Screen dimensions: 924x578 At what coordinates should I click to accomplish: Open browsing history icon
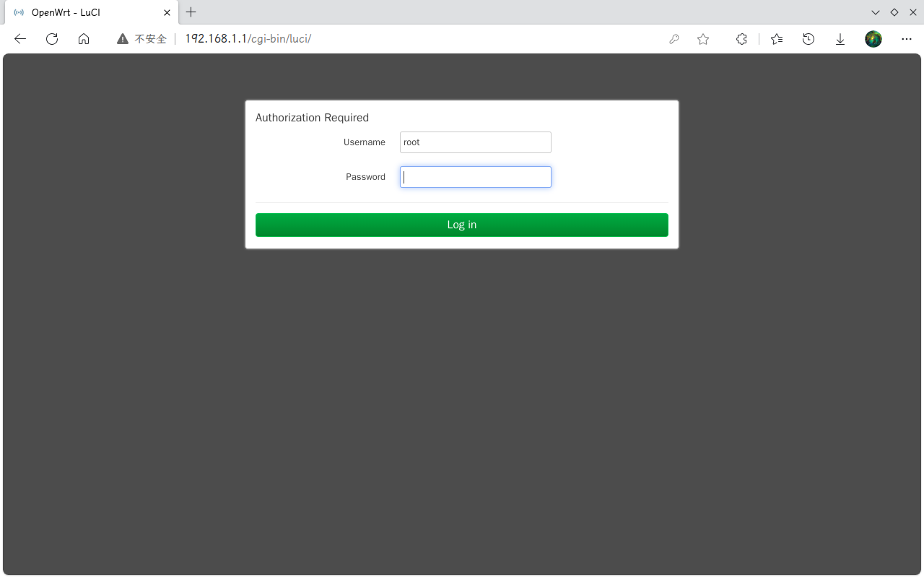(808, 39)
